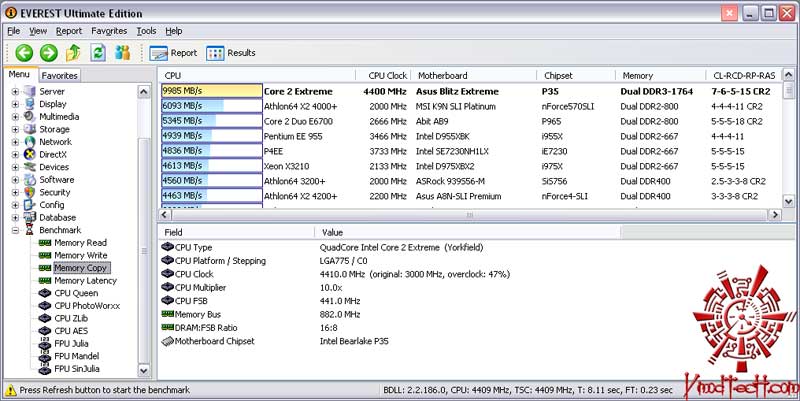Image resolution: width=800 pixels, height=401 pixels.
Task: Select the Storage icon in the tree
Action: click(30, 129)
